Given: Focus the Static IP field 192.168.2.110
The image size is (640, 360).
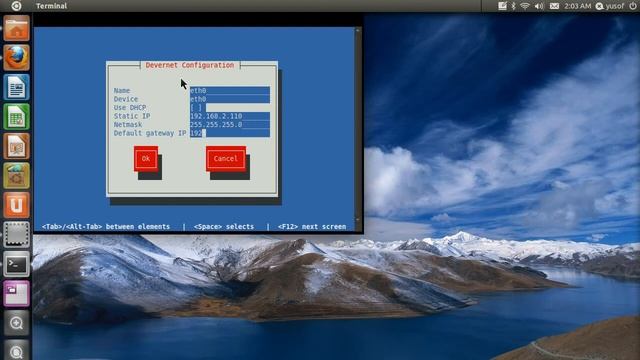Looking at the screenshot, I should point(230,116).
